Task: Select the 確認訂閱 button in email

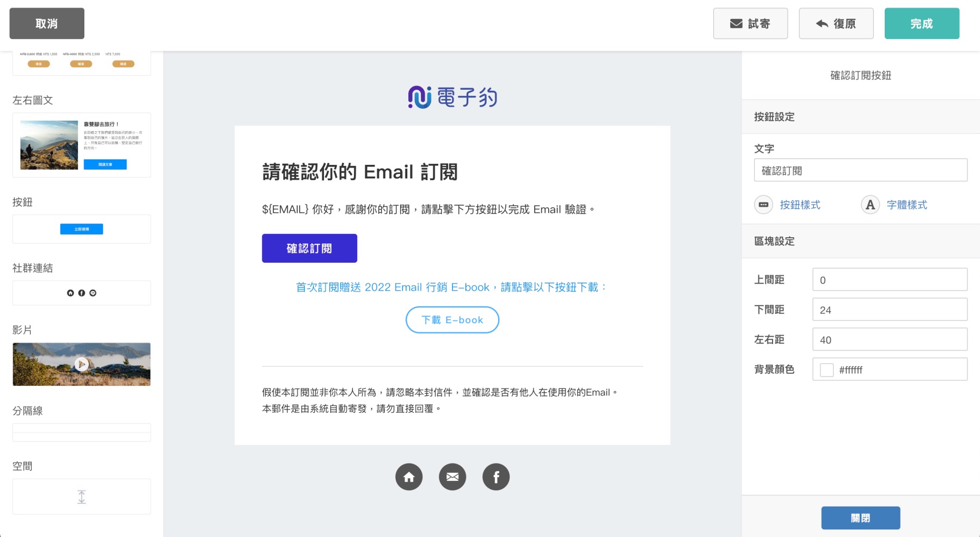Action: tap(309, 248)
